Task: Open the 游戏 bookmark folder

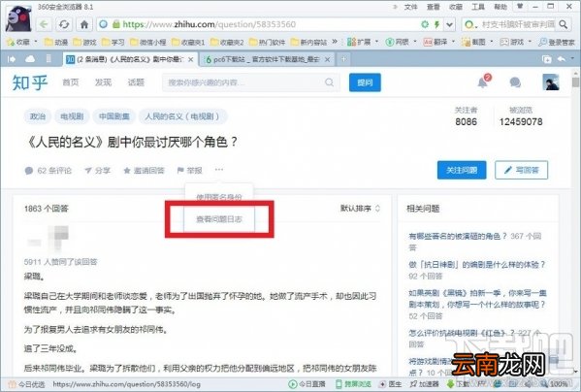Action: [x=84, y=42]
